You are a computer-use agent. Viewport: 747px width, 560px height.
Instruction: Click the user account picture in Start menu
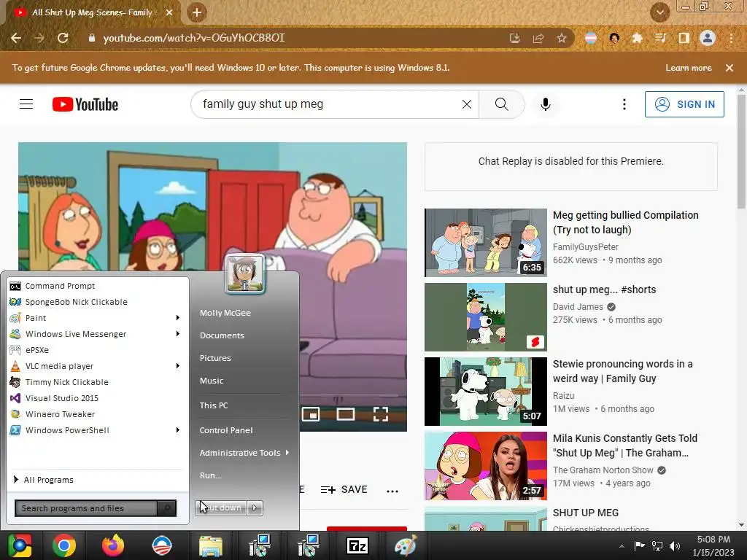245,274
